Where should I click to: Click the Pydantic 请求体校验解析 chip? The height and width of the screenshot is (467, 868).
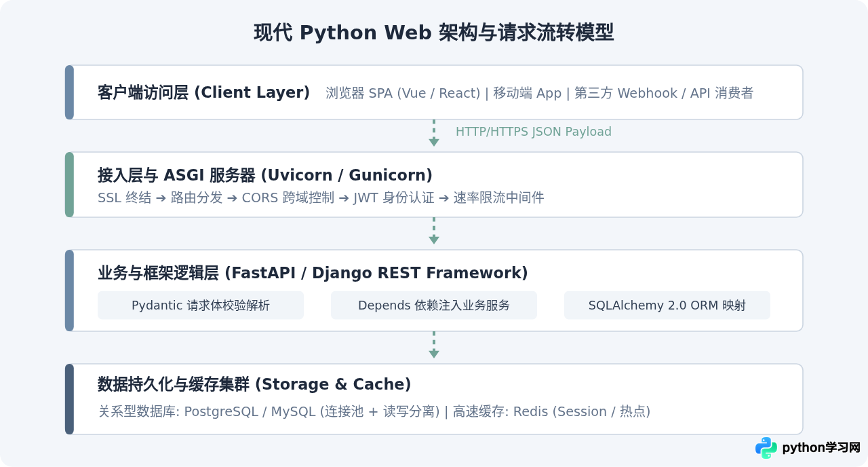201,305
